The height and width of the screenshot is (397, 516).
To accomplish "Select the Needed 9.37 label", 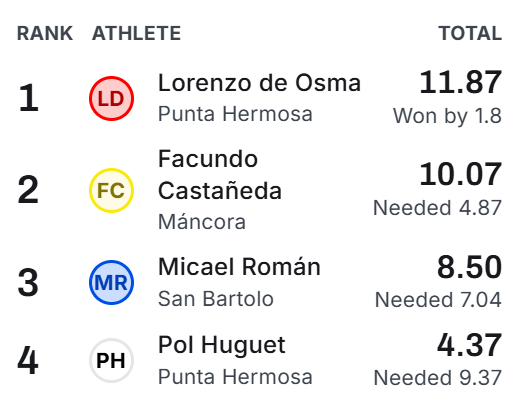I will [438, 378].
